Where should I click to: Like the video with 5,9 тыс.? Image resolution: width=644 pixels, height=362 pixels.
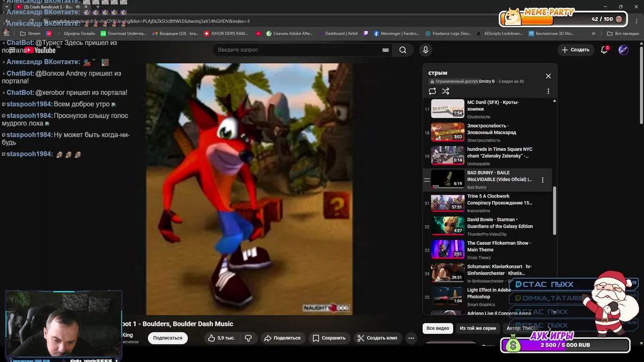(x=222, y=338)
